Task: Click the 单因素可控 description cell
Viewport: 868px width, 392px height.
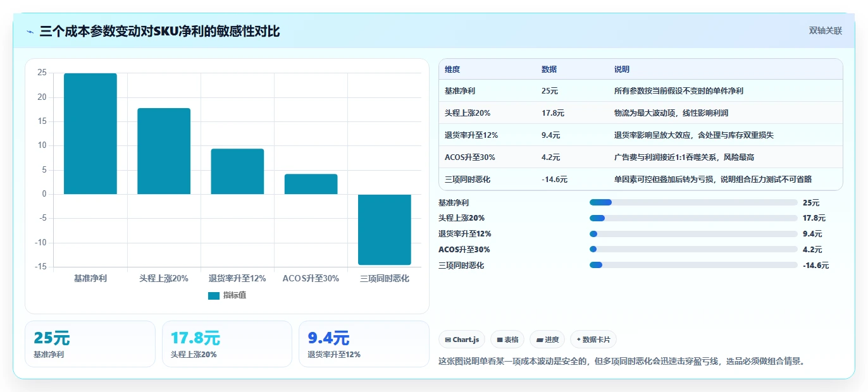Action: tap(713, 180)
